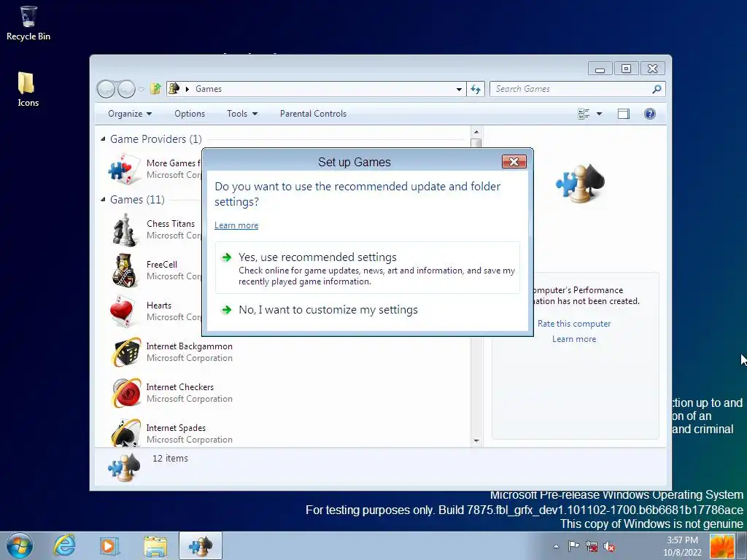This screenshot has height=560, width=747.
Task: Click the list scrollbar down arrow
Action: coord(476,441)
